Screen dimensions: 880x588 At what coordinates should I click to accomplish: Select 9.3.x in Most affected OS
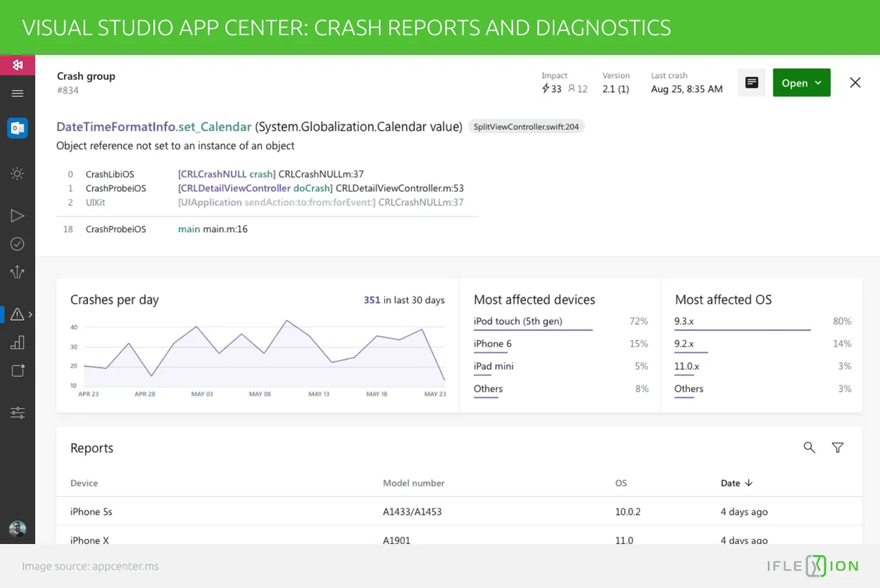pos(684,321)
